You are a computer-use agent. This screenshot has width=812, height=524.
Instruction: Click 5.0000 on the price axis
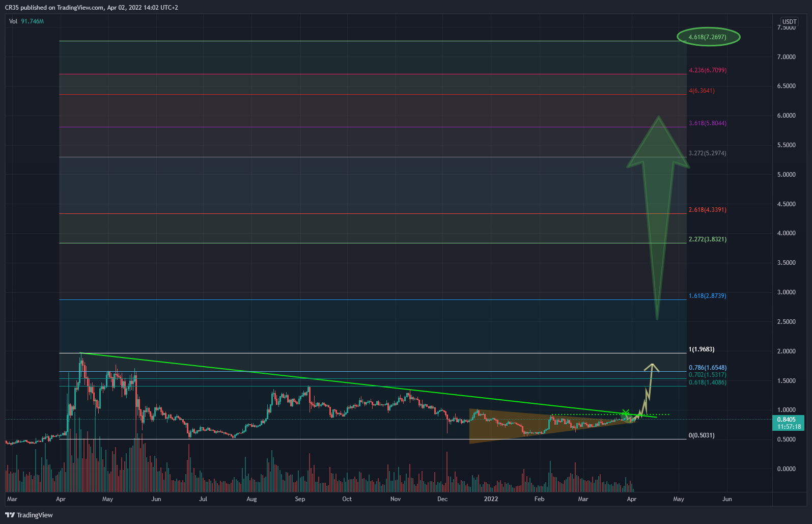[x=786, y=175]
